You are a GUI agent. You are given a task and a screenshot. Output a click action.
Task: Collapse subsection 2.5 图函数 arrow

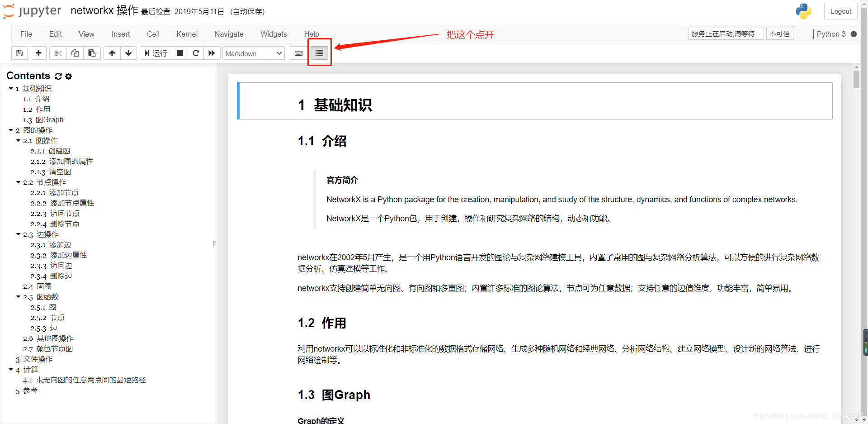[18, 296]
